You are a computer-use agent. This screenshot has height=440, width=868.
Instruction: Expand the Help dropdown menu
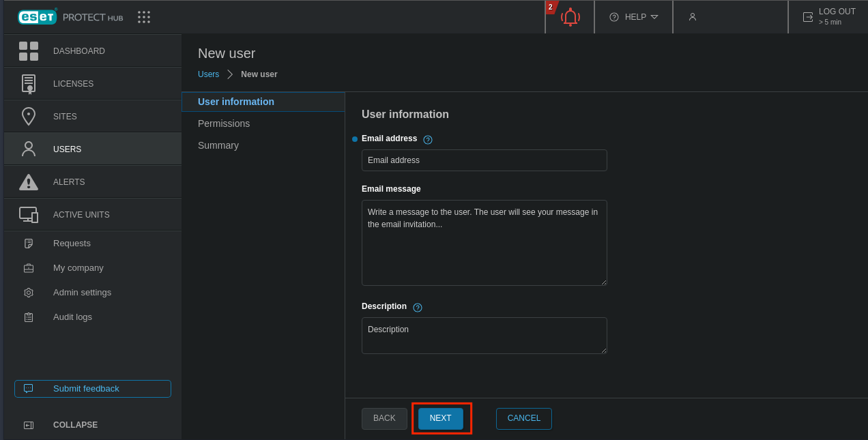tap(634, 17)
